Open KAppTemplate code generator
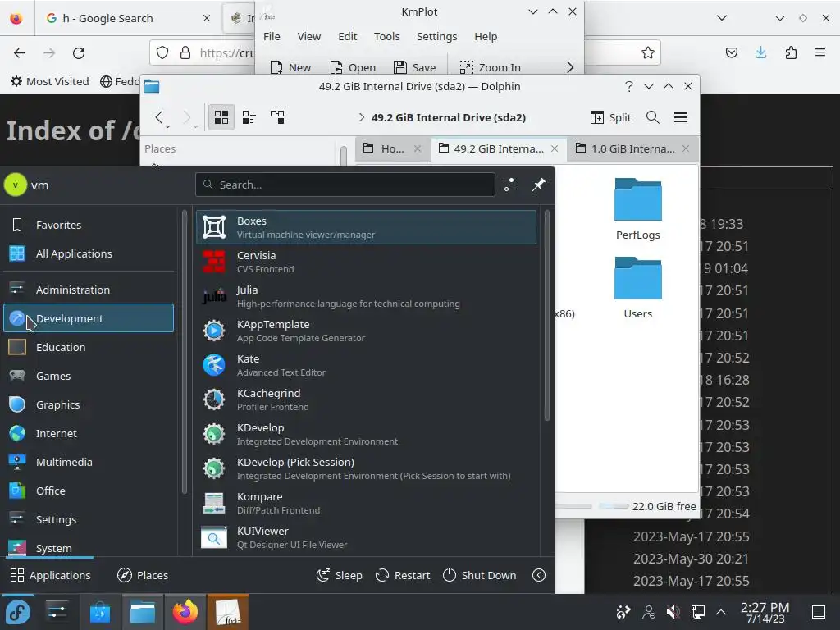This screenshot has width=840, height=630. (x=366, y=331)
